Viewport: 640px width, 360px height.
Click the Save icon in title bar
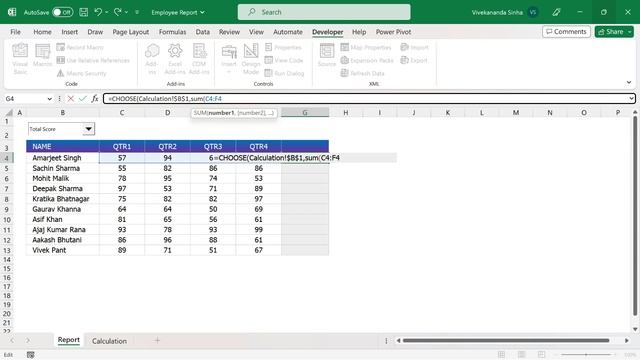(84, 12)
